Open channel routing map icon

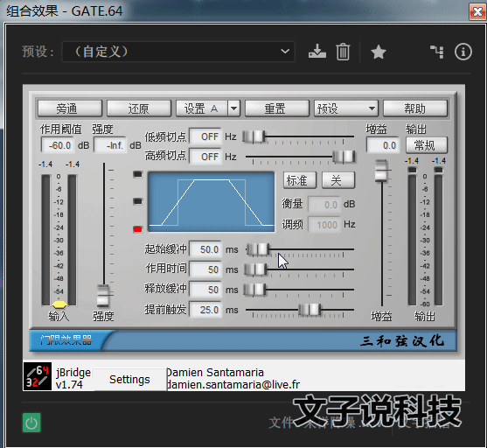(x=437, y=52)
